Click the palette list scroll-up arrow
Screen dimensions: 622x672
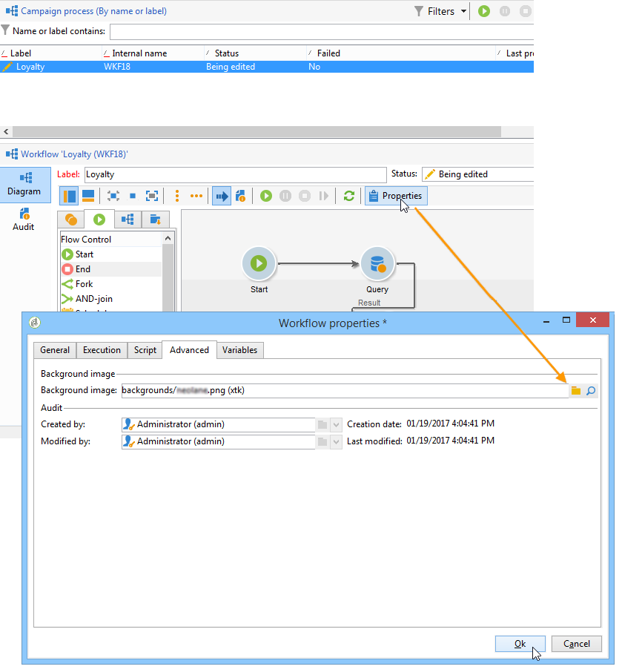click(x=168, y=239)
